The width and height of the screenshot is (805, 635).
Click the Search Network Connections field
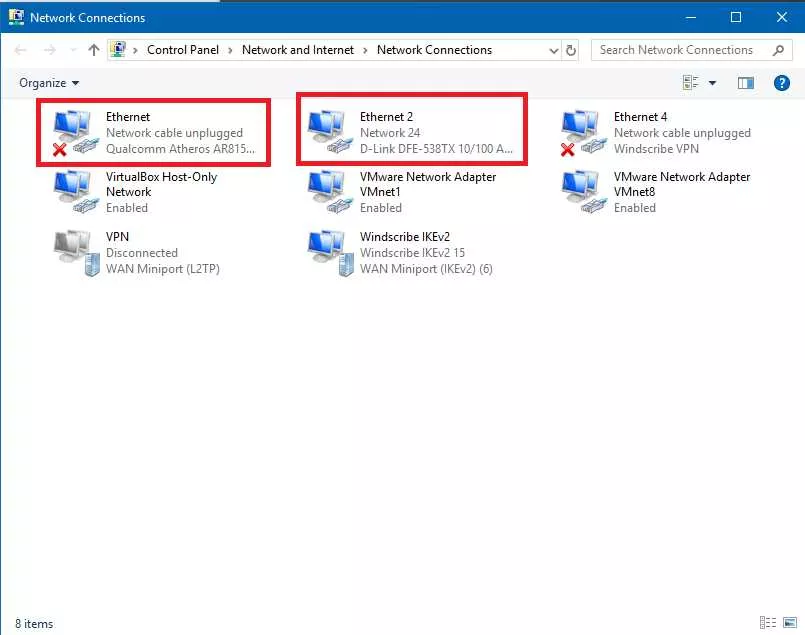692,50
